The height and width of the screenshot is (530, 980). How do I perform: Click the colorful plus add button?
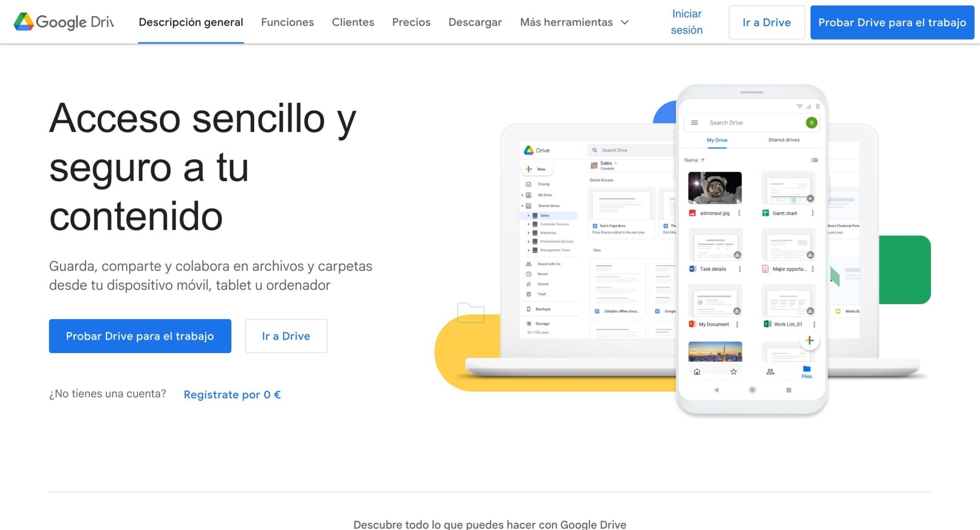tap(810, 341)
